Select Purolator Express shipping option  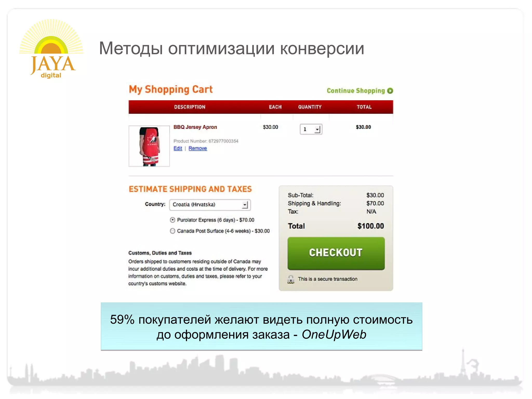[x=172, y=220]
